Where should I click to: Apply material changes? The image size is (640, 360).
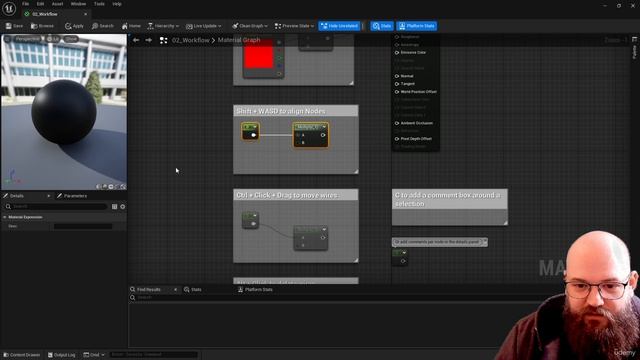click(x=74, y=26)
